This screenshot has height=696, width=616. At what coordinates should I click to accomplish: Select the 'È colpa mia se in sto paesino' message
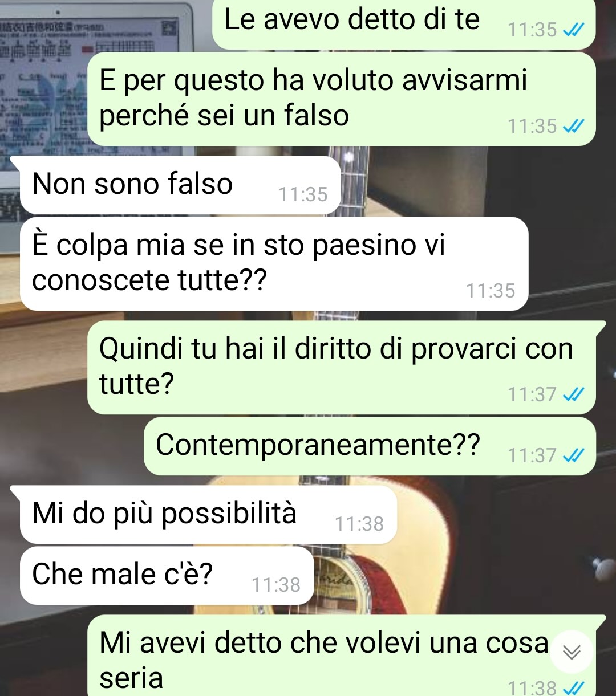(x=274, y=264)
